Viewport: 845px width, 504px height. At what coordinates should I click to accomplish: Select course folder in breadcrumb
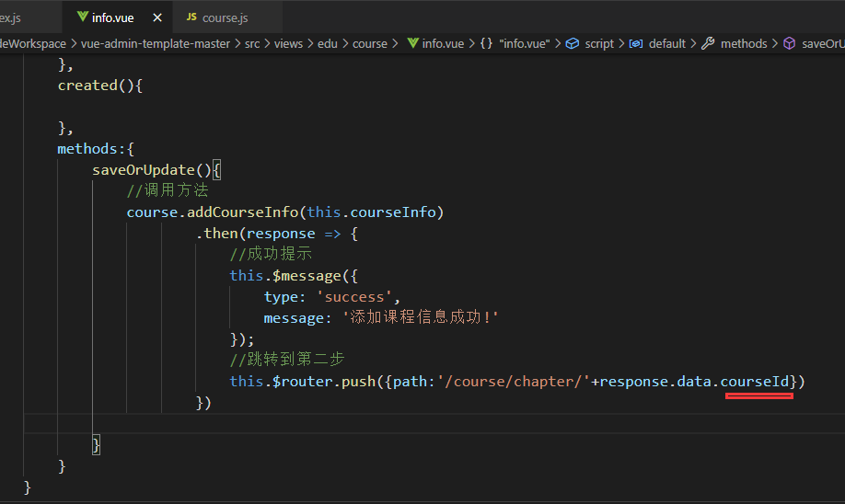370,43
